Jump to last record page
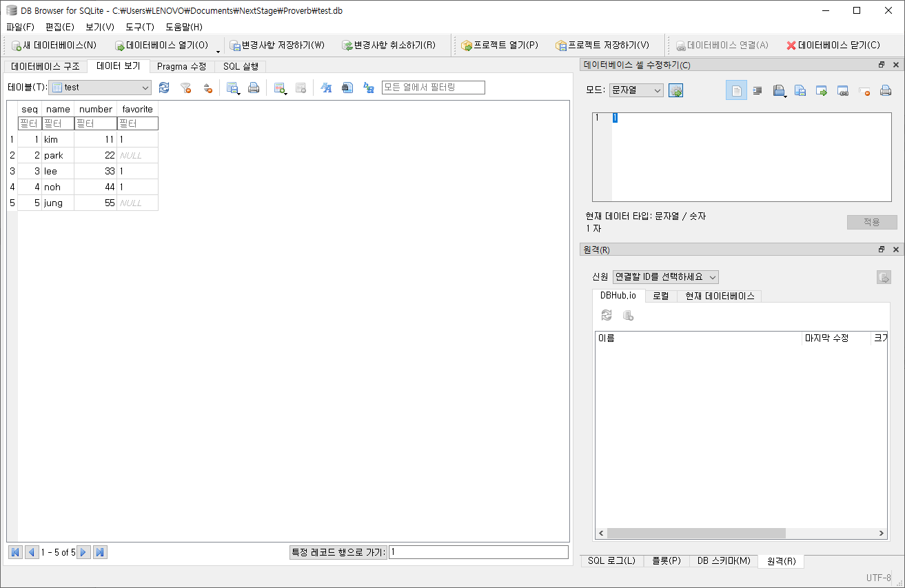Image resolution: width=905 pixels, height=588 pixels. tap(100, 552)
